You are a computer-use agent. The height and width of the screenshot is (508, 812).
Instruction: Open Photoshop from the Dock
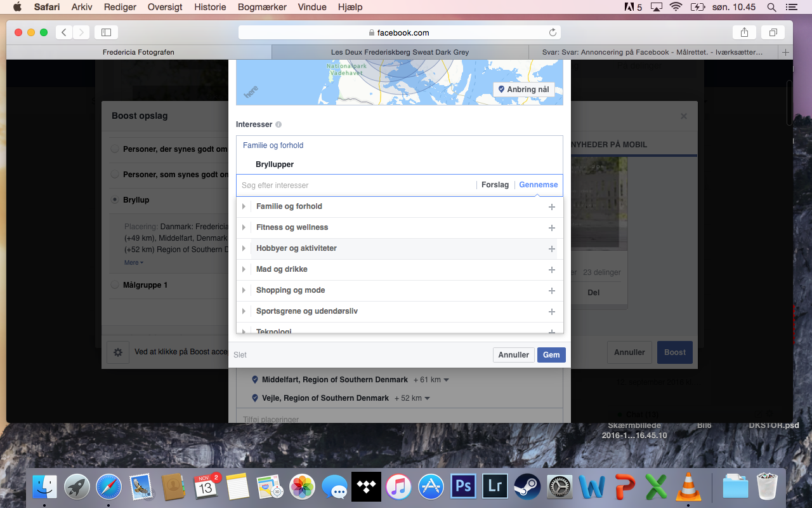[x=463, y=487]
